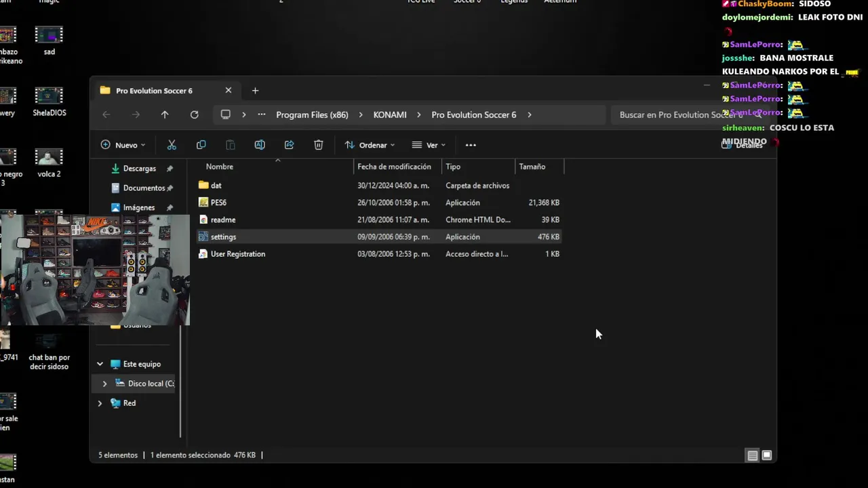The height and width of the screenshot is (488, 868).
Task: Click the PC monitor icon in address bar
Action: (x=226, y=115)
